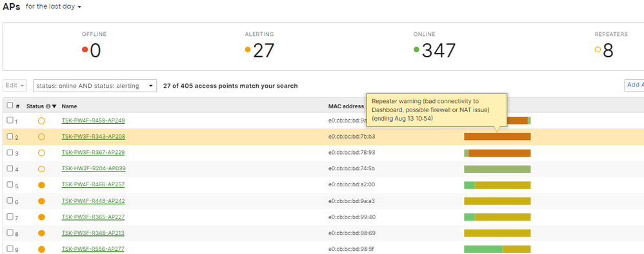Click MAC address e0:cb:bc:bd:78:93

(x=352, y=152)
